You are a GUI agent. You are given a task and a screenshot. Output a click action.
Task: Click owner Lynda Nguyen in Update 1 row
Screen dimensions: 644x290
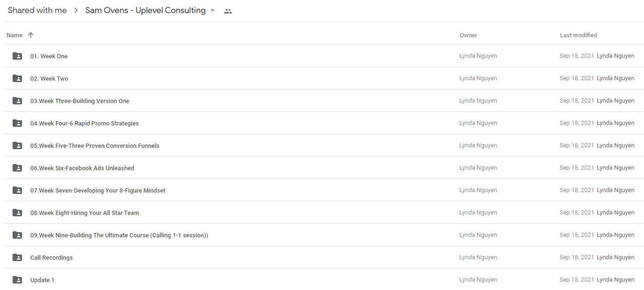[x=478, y=280]
